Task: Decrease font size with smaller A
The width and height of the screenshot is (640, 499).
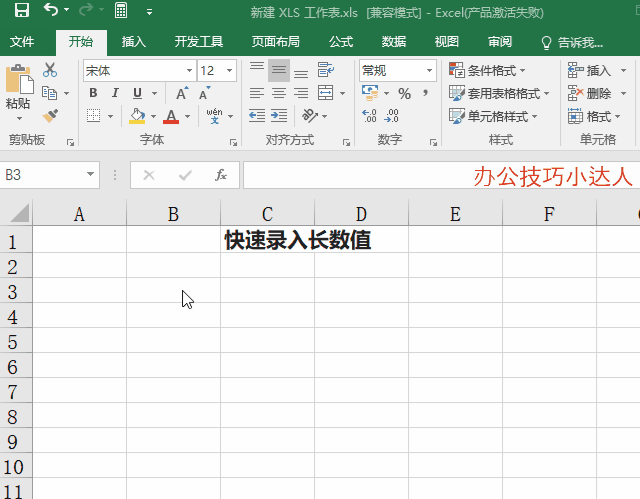Action: tap(204, 93)
